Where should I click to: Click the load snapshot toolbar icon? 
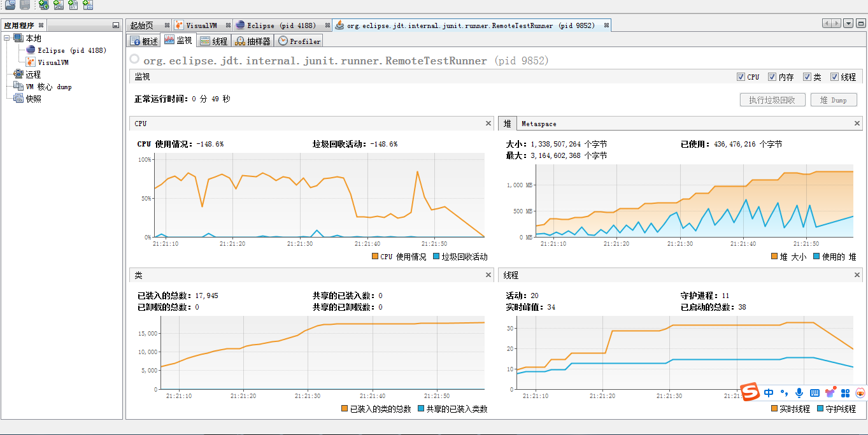click(10, 5)
